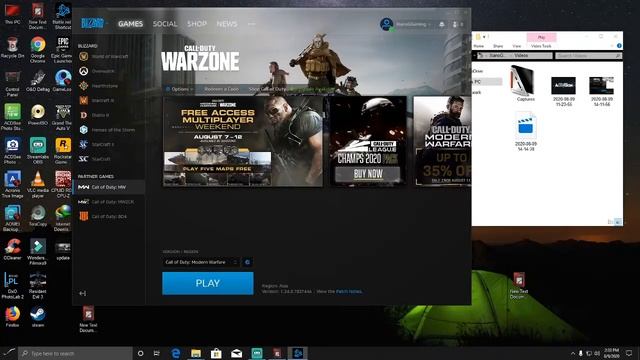640x360 pixels.
Task: Open Microsoft Edge from the taskbar
Action: click(x=176, y=353)
